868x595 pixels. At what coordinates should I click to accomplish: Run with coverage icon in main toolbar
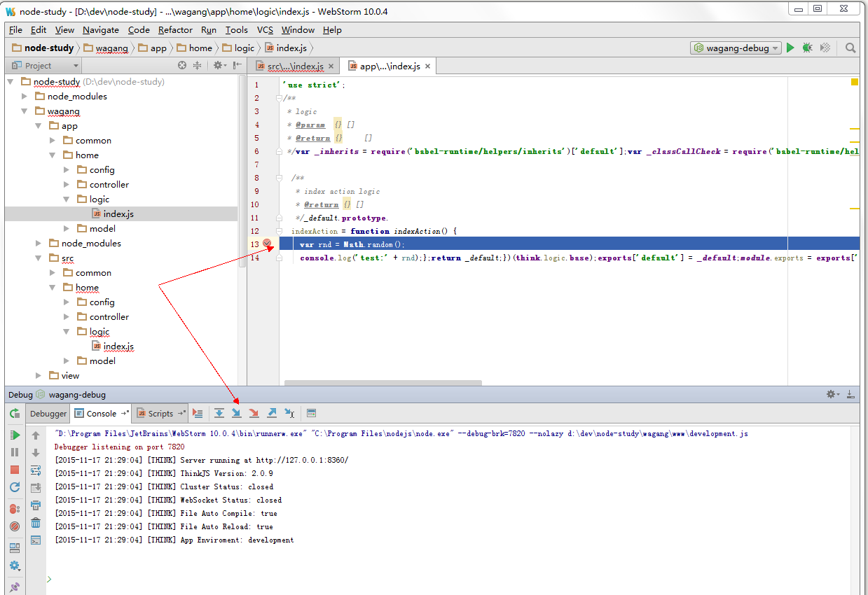(825, 48)
